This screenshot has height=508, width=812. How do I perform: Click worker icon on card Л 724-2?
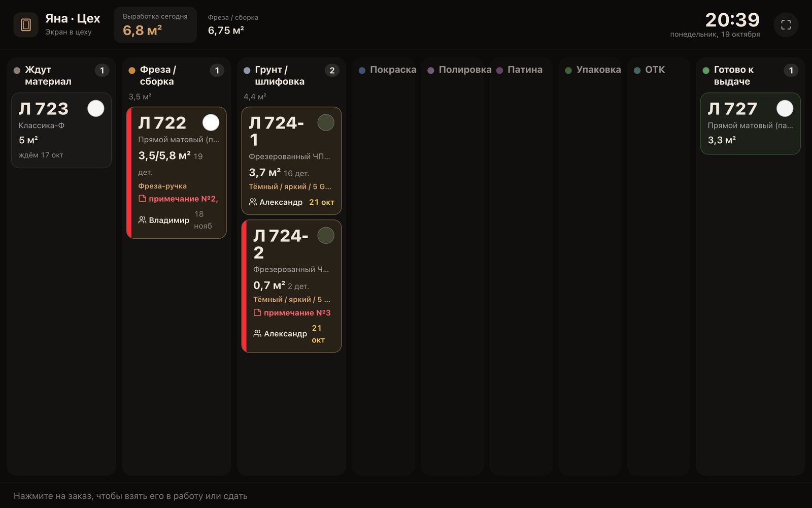pyautogui.click(x=257, y=333)
